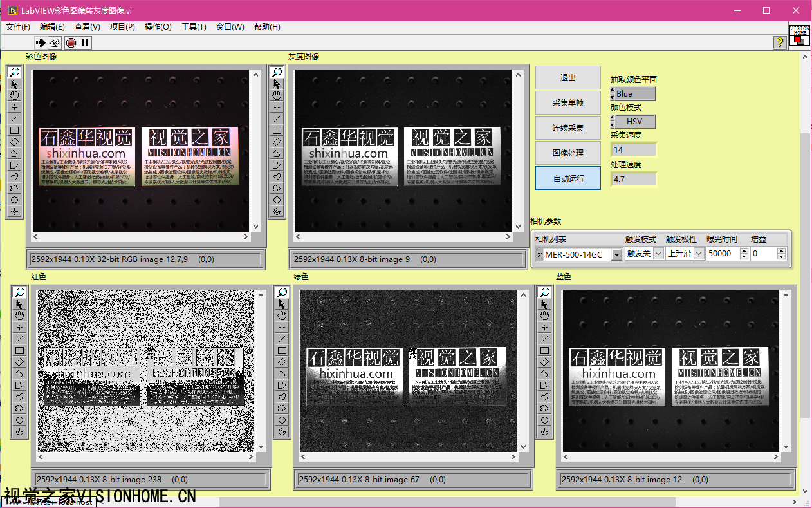Open the context help question mark icon
The height and width of the screenshot is (508, 812).
[x=780, y=42]
